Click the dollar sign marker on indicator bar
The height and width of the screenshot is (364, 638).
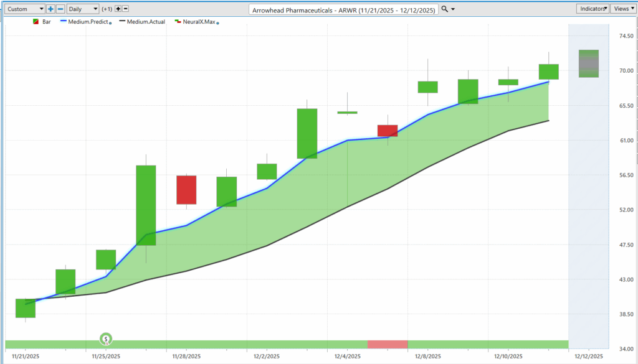(107, 339)
